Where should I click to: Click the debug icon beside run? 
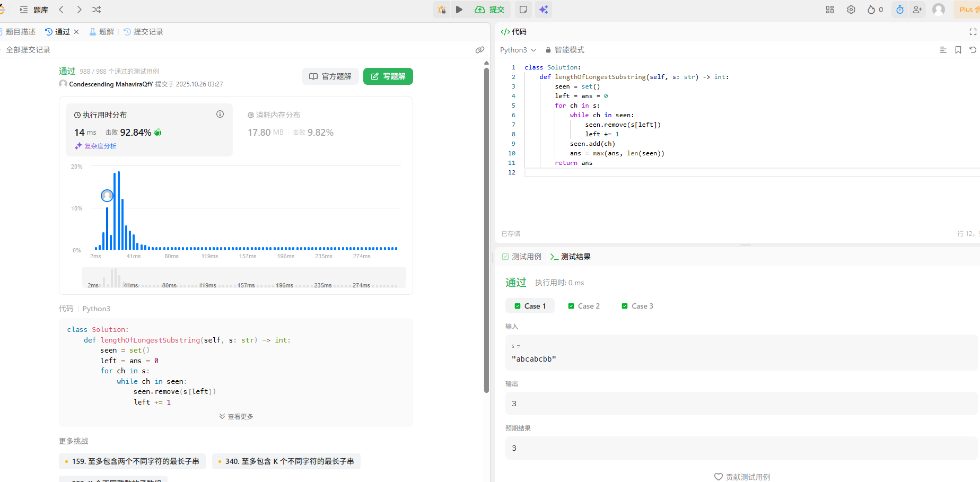pyautogui.click(x=442, y=10)
